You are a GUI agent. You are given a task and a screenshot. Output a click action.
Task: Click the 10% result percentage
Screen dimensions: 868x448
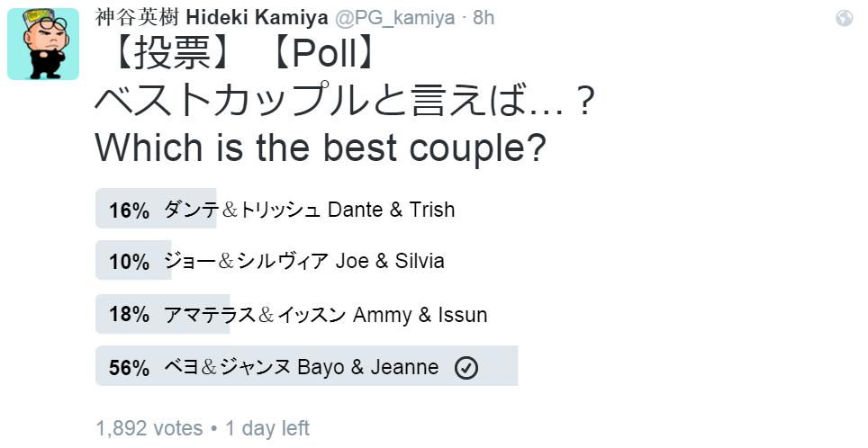point(129,262)
